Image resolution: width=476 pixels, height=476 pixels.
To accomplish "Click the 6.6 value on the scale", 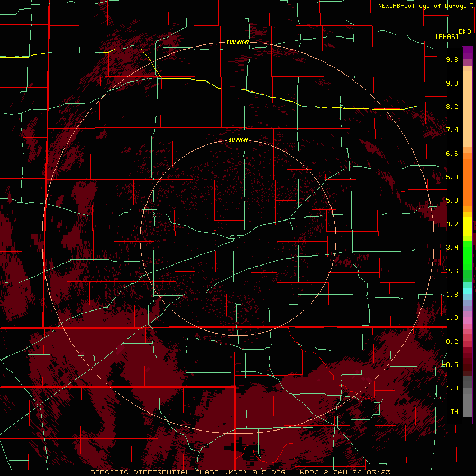I will pos(452,153).
